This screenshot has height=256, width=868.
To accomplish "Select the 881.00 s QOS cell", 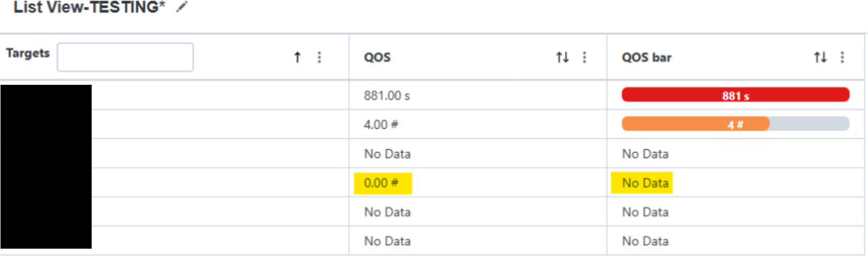I will click(387, 96).
